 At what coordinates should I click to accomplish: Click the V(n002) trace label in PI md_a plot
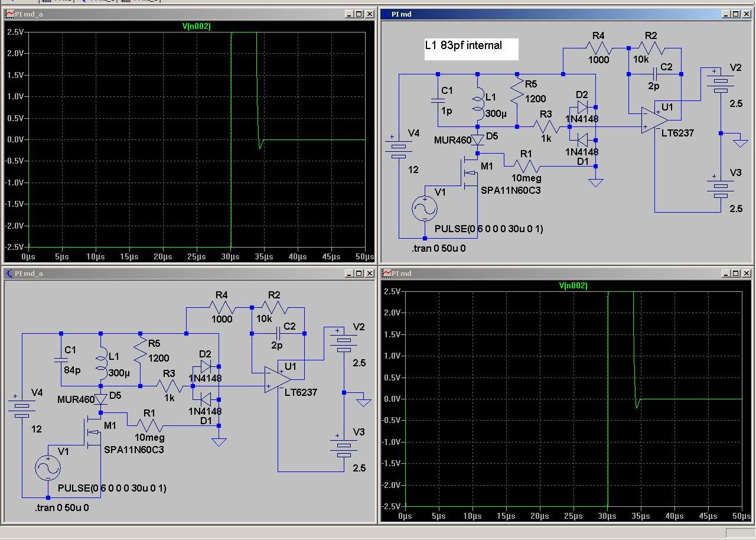tap(197, 27)
